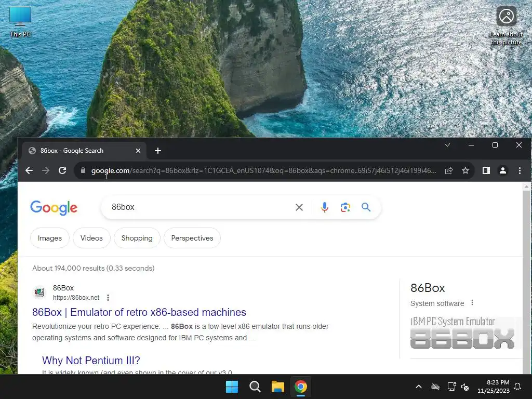532x399 pixels.
Task: Open more options beside 86box.net result
Action: 108,298
